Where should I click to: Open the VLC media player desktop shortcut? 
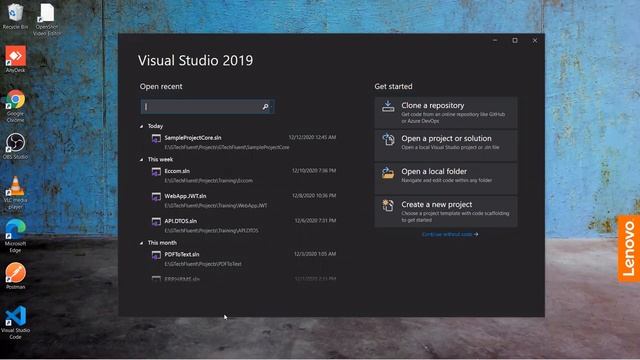(x=16, y=193)
